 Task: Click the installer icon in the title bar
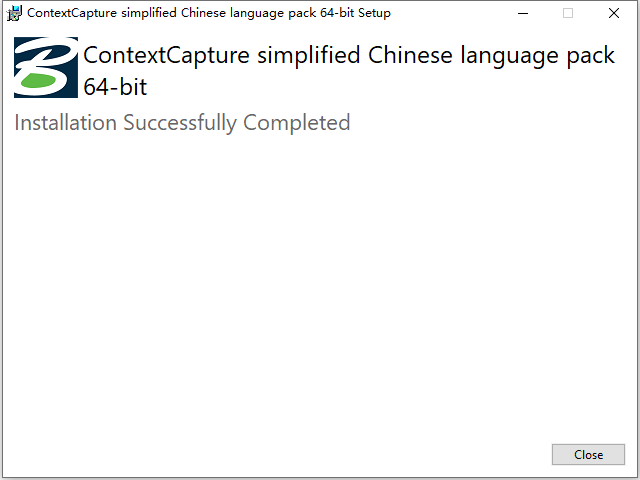pos(14,13)
